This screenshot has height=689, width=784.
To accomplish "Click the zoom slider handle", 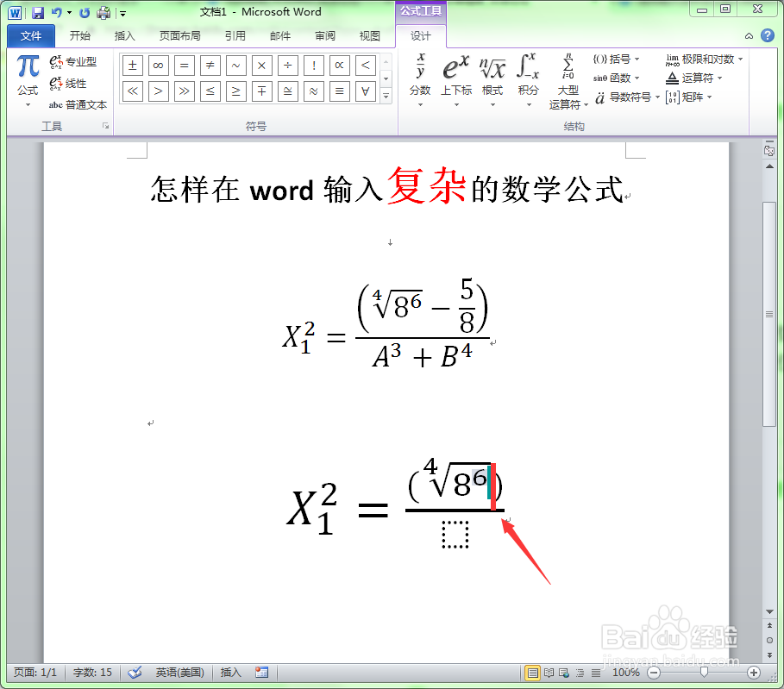I will [x=704, y=673].
